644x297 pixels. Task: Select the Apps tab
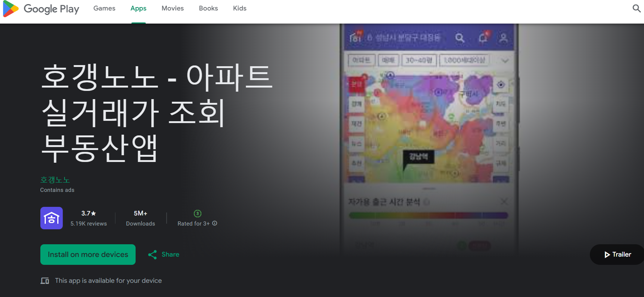point(138,8)
